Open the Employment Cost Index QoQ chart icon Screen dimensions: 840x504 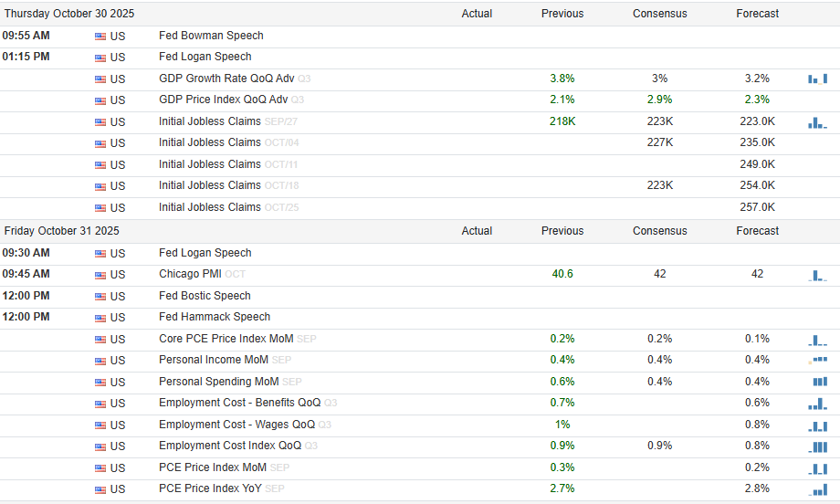(x=818, y=446)
